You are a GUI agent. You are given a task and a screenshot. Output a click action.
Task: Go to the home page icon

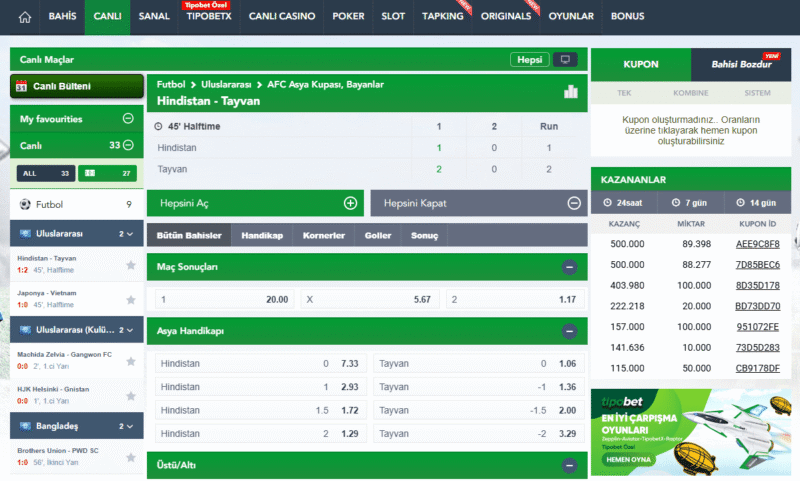tap(24, 17)
